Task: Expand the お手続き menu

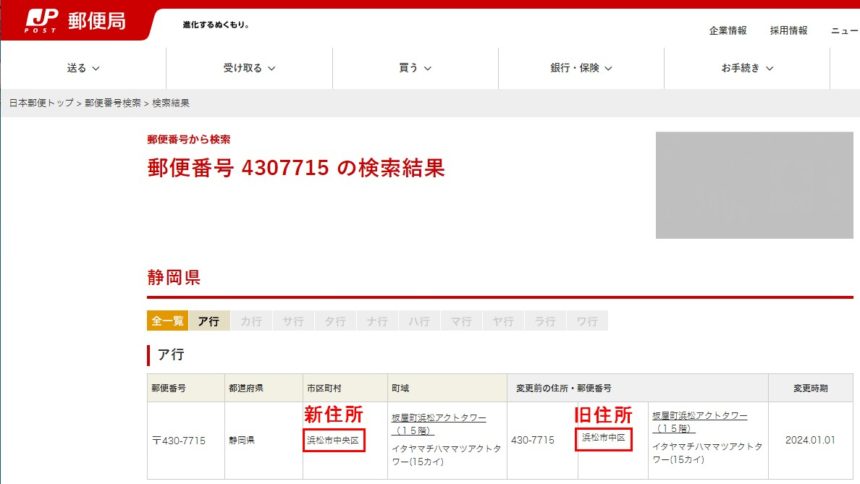Action: tap(747, 68)
